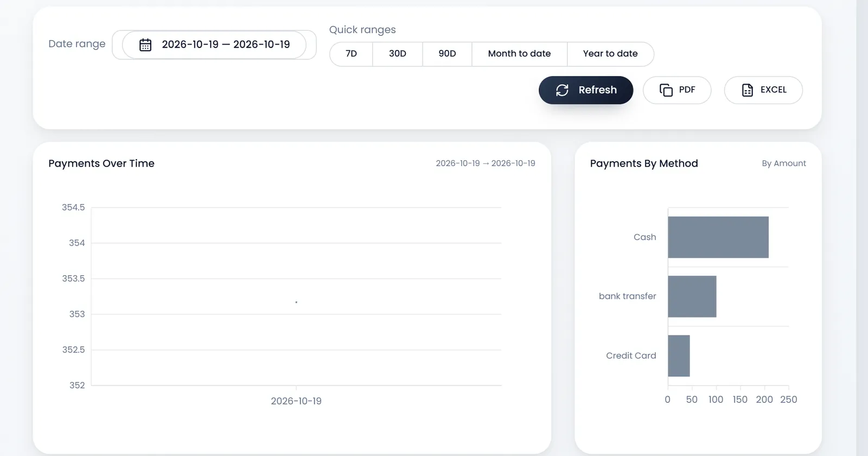Image resolution: width=868 pixels, height=456 pixels.
Task: Select the 30D quick range
Action: (x=398, y=54)
